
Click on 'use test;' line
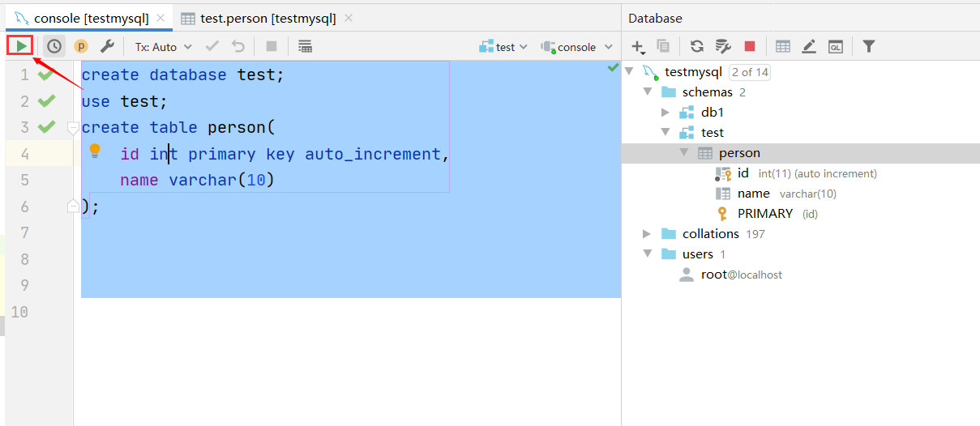point(124,101)
